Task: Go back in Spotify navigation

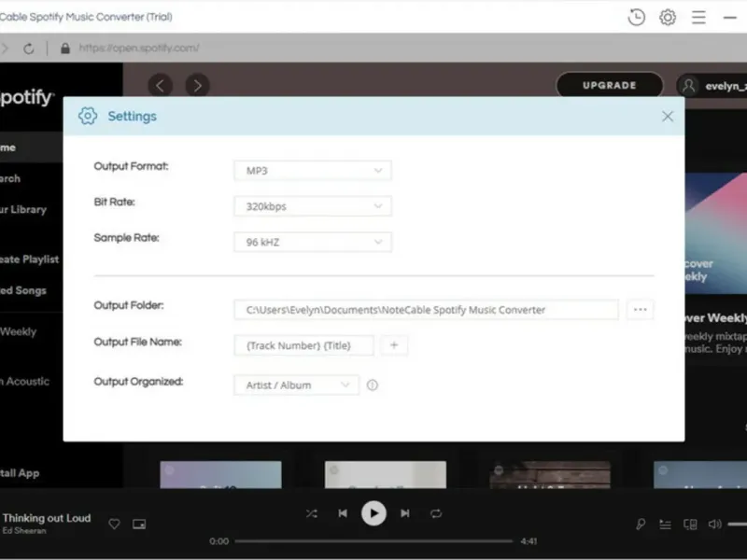Action: pyautogui.click(x=160, y=86)
